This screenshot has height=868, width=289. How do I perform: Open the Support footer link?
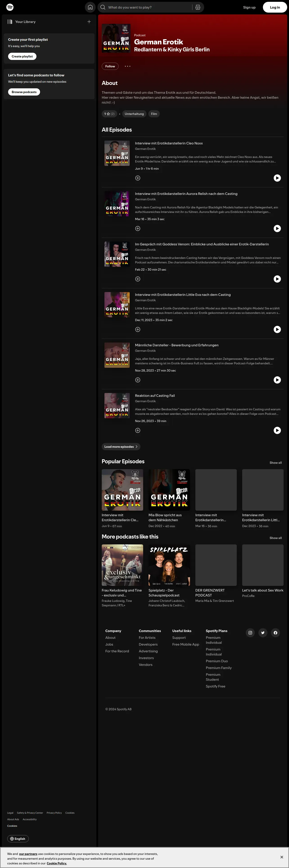(x=179, y=637)
